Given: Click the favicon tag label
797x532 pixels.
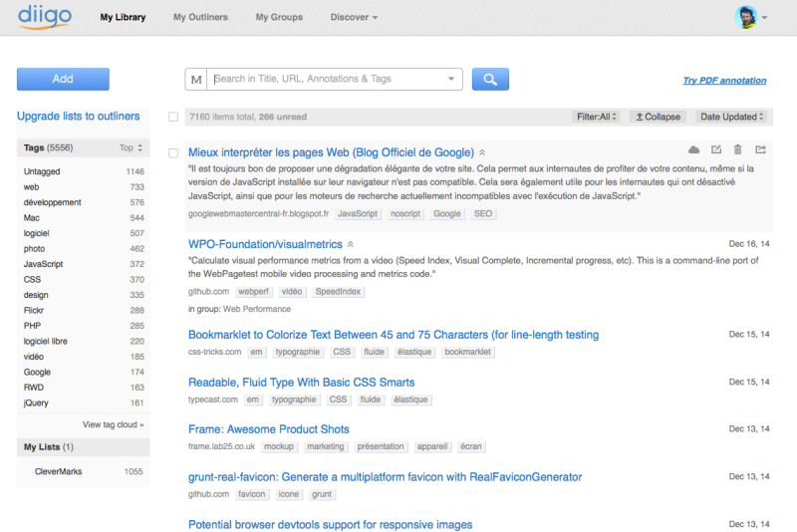Looking at the screenshot, I should [x=252, y=494].
